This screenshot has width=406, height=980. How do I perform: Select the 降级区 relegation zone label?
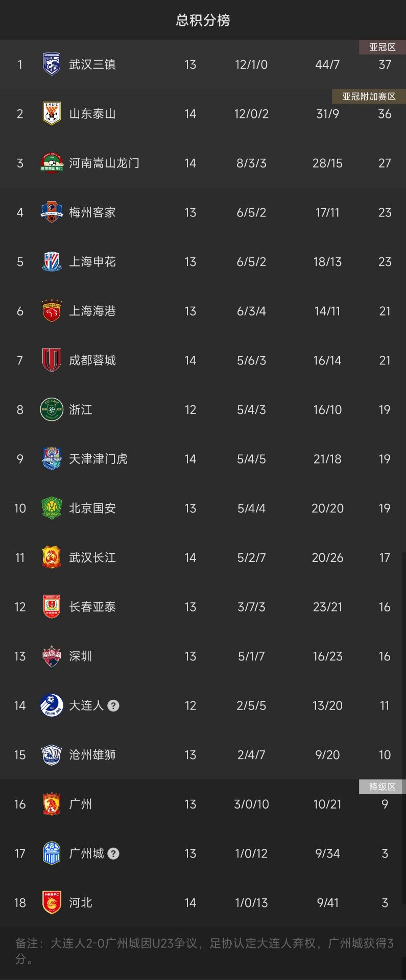[x=383, y=787]
